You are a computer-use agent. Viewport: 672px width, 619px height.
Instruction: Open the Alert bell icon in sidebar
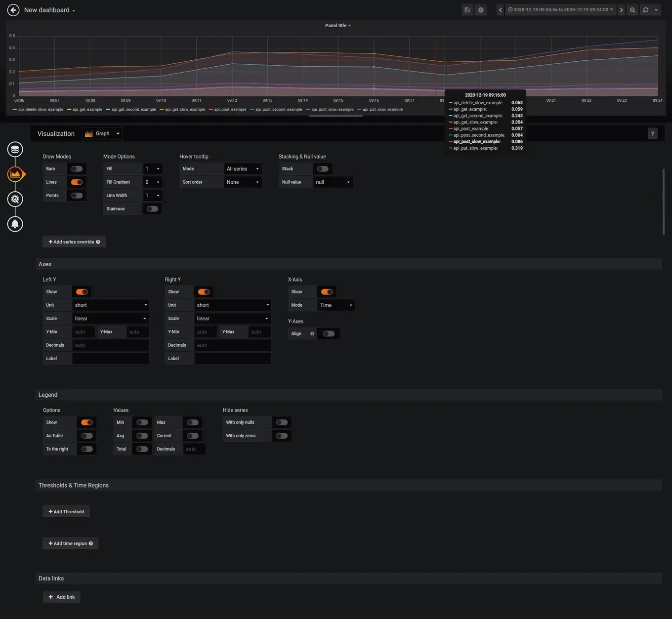(x=15, y=224)
